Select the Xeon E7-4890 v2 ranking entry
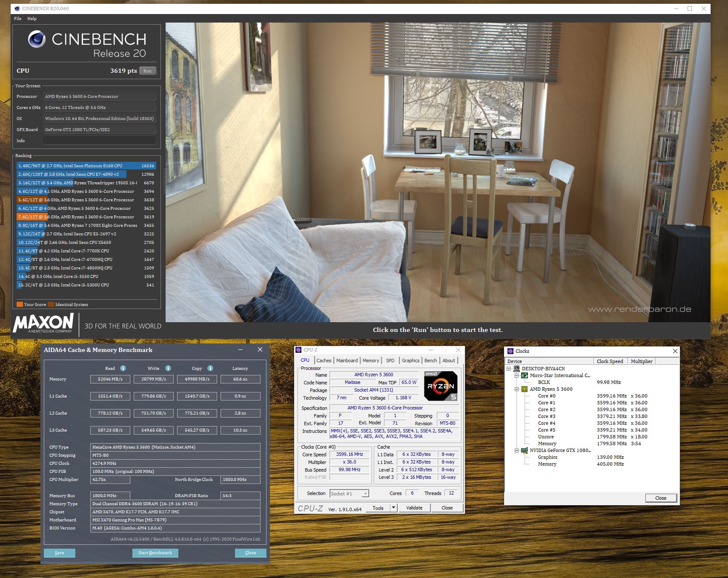 pyautogui.click(x=86, y=174)
